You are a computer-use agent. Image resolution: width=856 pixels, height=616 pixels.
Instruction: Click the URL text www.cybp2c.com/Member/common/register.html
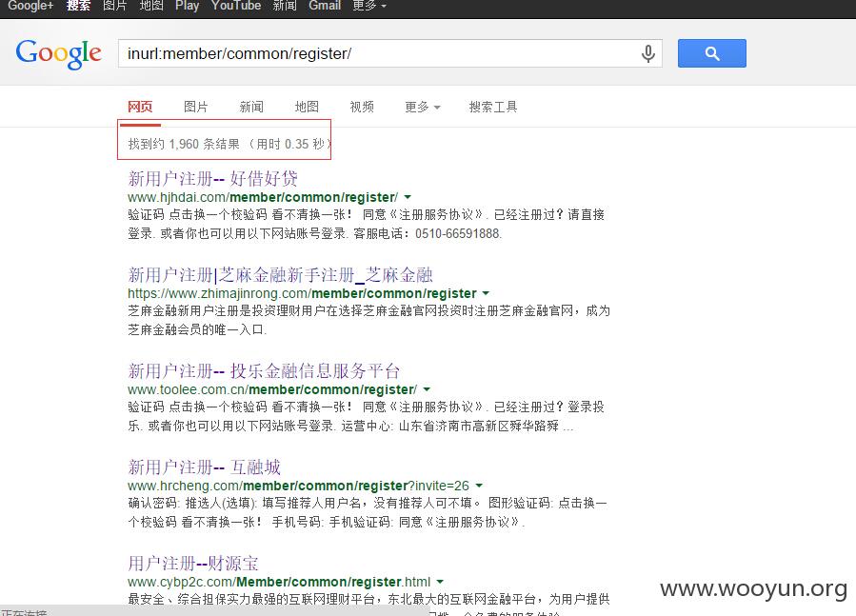pyautogui.click(x=279, y=582)
